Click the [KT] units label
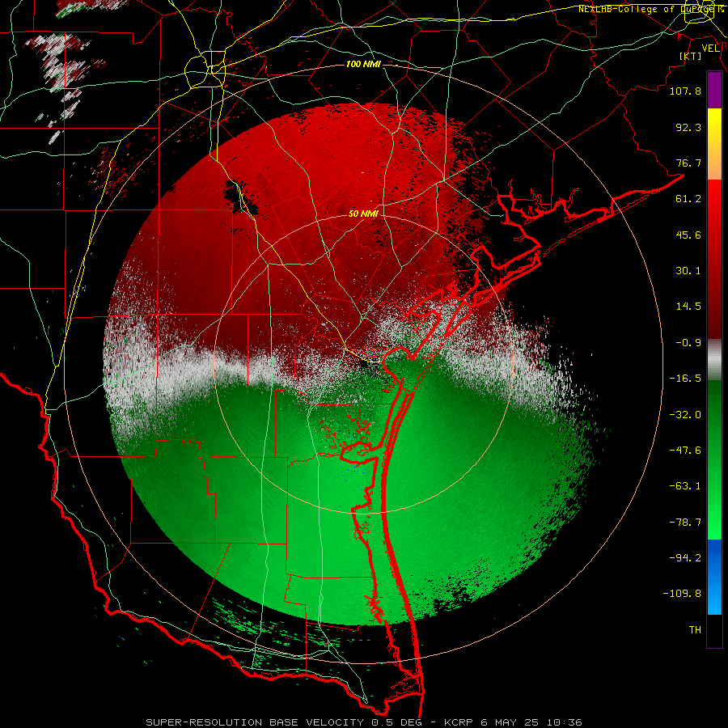Image resolution: width=728 pixels, height=728 pixels. pyautogui.click(x=691, y=56)
